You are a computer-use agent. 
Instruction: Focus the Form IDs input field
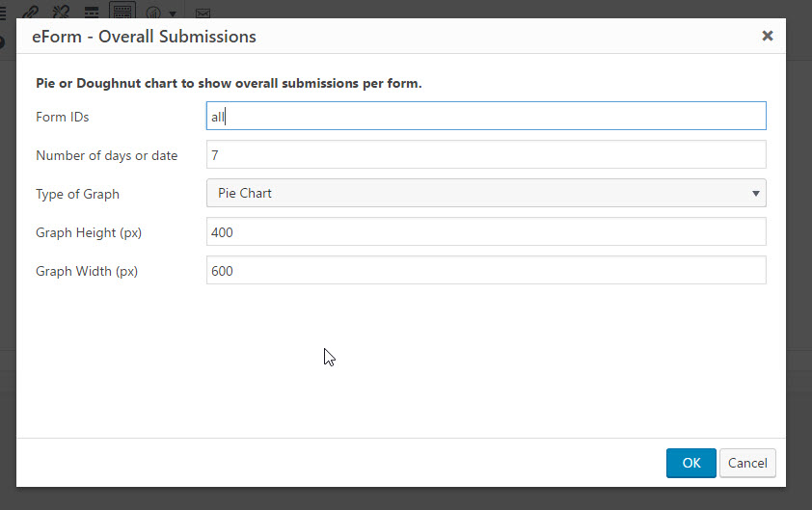coord(486,116)
